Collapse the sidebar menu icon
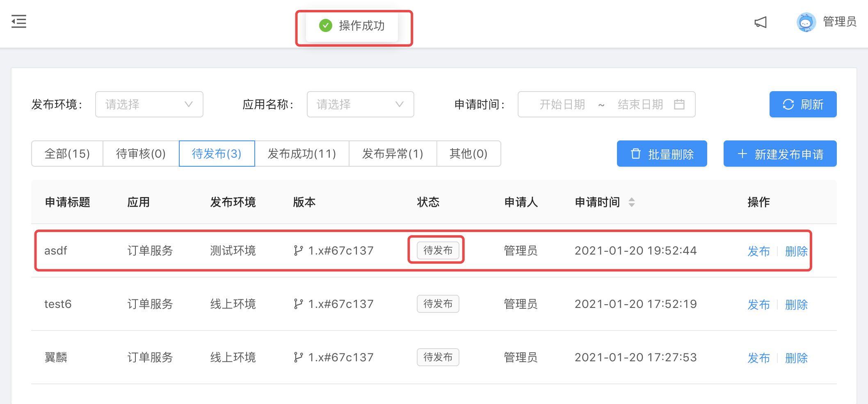The height and width of the screenshot is (404, 868). (x=19, y=21)
